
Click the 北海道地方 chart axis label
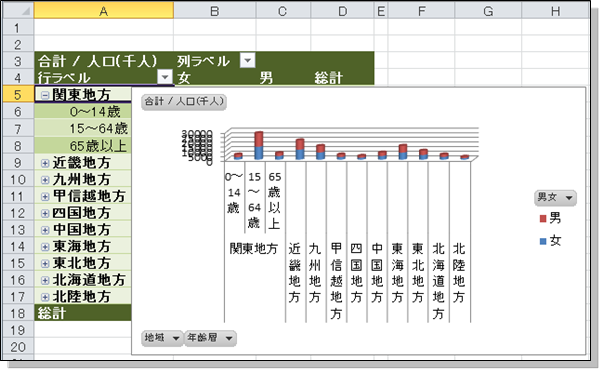point(439,281)
